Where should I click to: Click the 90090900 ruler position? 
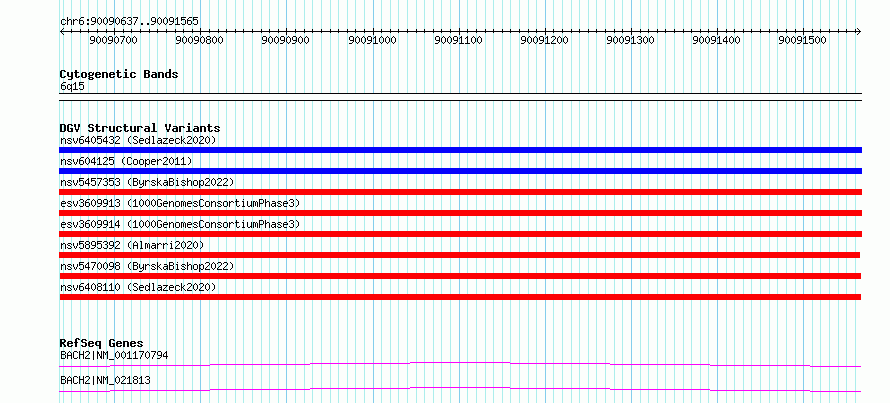pos(286,40)
